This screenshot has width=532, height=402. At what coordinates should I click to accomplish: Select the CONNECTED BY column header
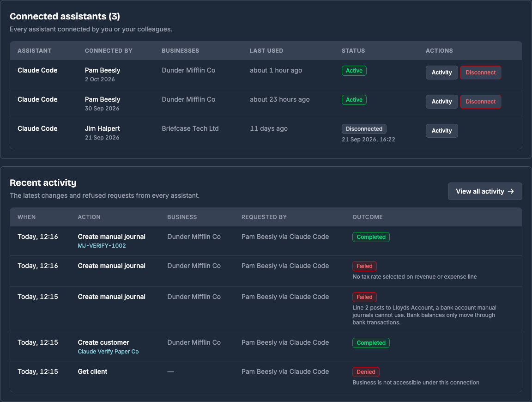(x=109, y=50)
